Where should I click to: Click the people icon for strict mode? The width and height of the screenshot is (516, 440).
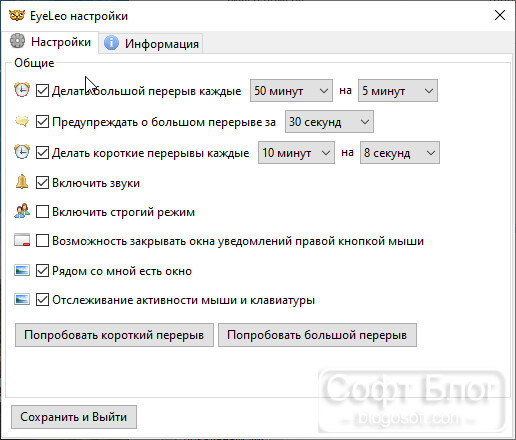point(22,211)
